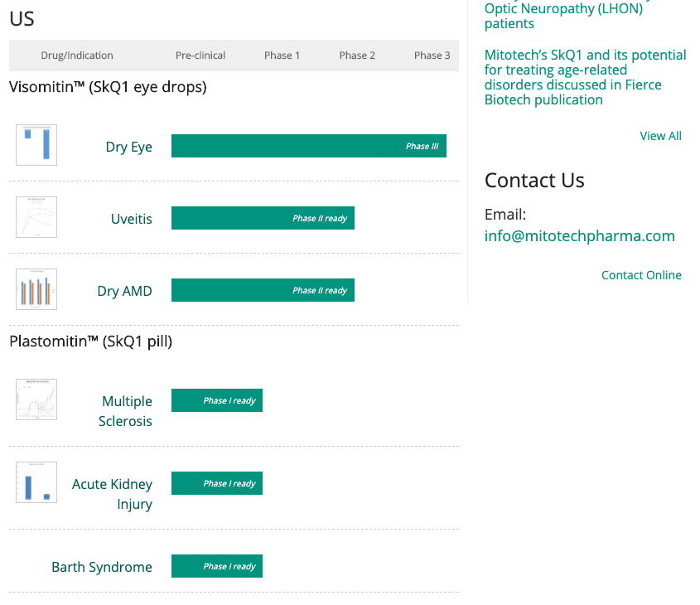
Task: Click the Dry AMD Phase II ready bar
Action: tap(263, 290)
